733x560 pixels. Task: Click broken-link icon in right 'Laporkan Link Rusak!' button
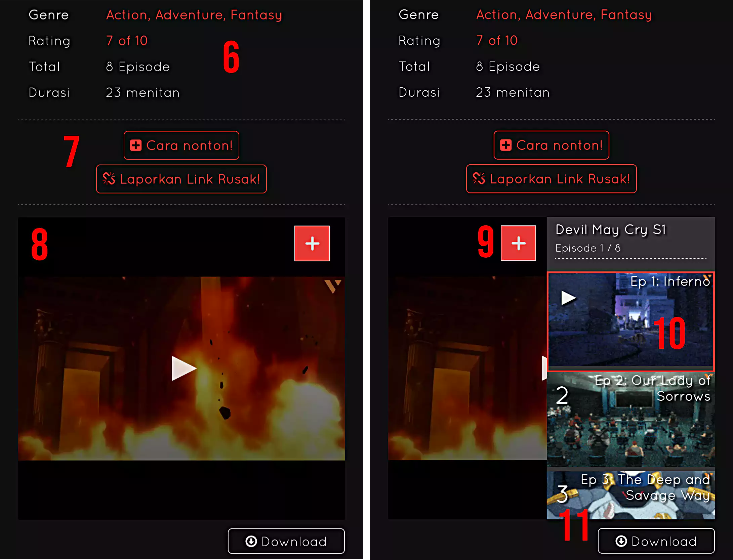pos(479,179)
